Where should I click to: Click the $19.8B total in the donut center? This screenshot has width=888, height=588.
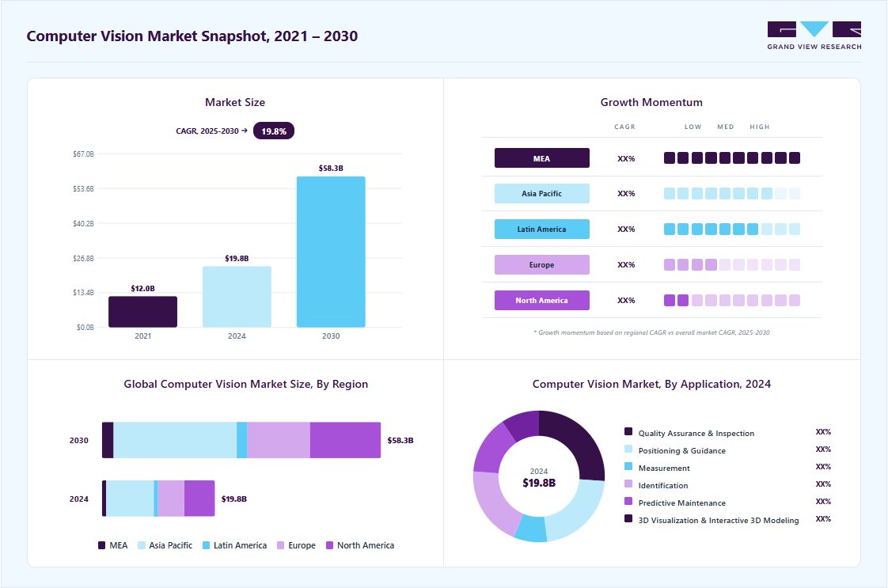coord(539,484)
